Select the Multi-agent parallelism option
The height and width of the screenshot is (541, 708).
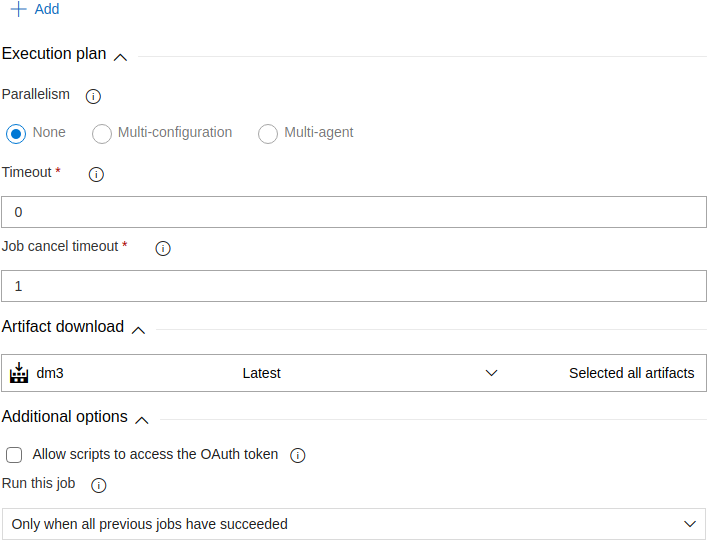[268, 134]
